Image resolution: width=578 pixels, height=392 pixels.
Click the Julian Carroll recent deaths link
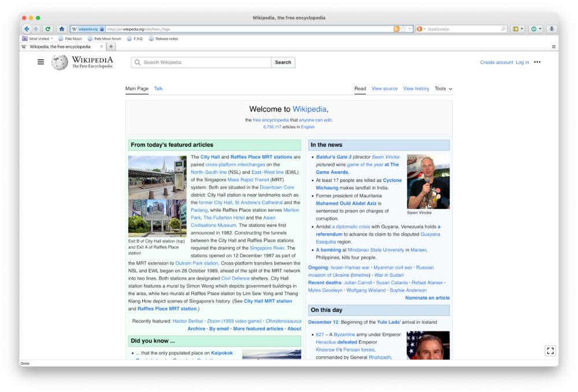pos(358,283)
